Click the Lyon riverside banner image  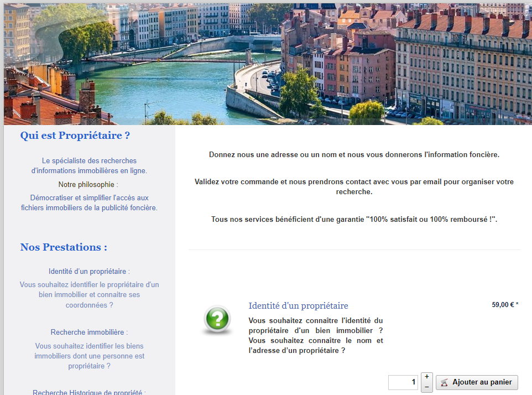[268, 64]
